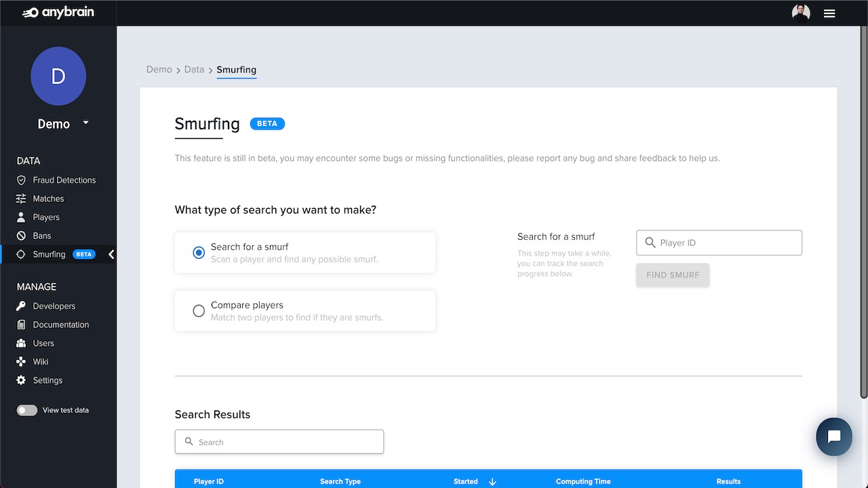
Task: Click the Documentation page icon
Action: (x=21, y=325)
